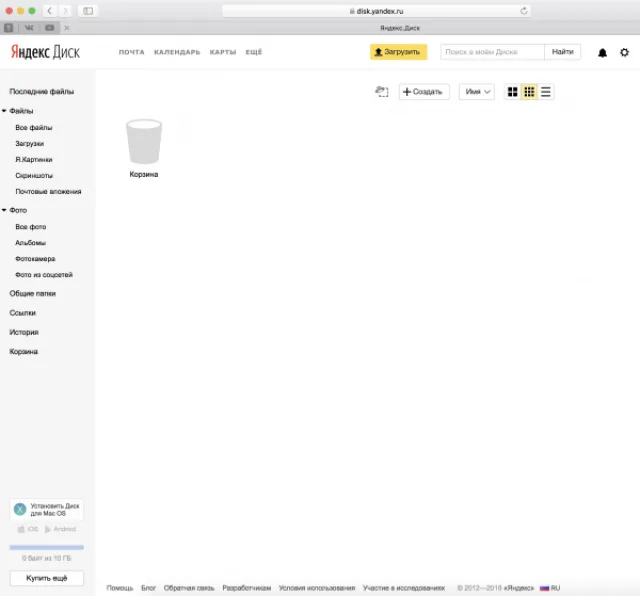
Task: Open ЕЩЁ menu in top navigation
Action: tap(253, 52)
